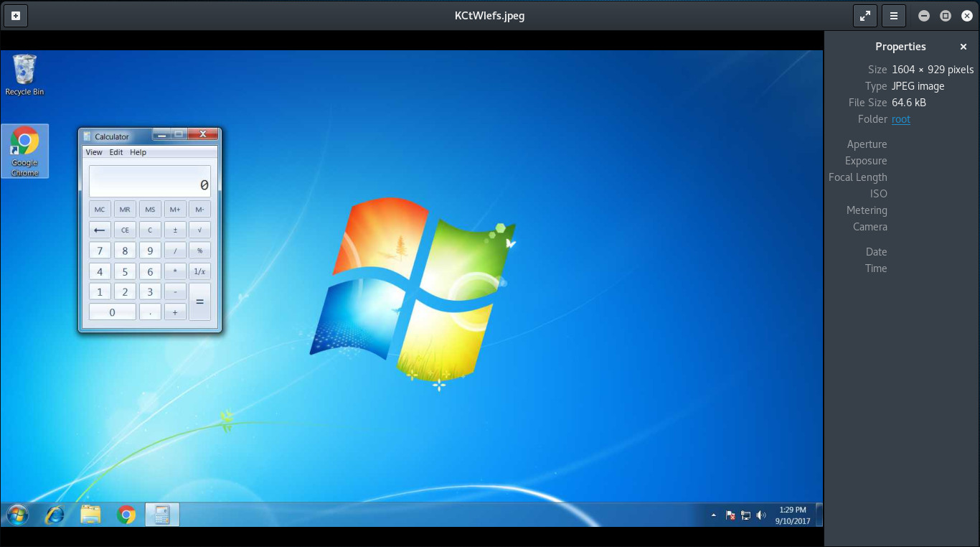
Task: Click the digit 6 key
Action: pyautogui.click(x=150, y=271)
